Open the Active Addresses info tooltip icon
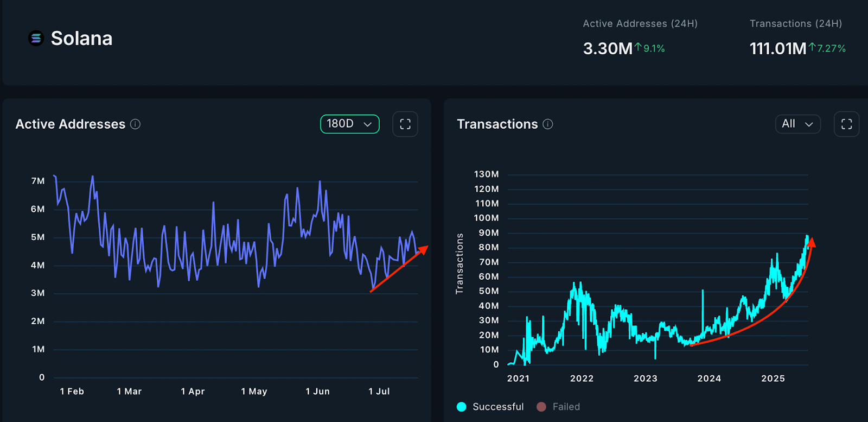The width and height of the screenshot is (868, 422). click(136, 124)
